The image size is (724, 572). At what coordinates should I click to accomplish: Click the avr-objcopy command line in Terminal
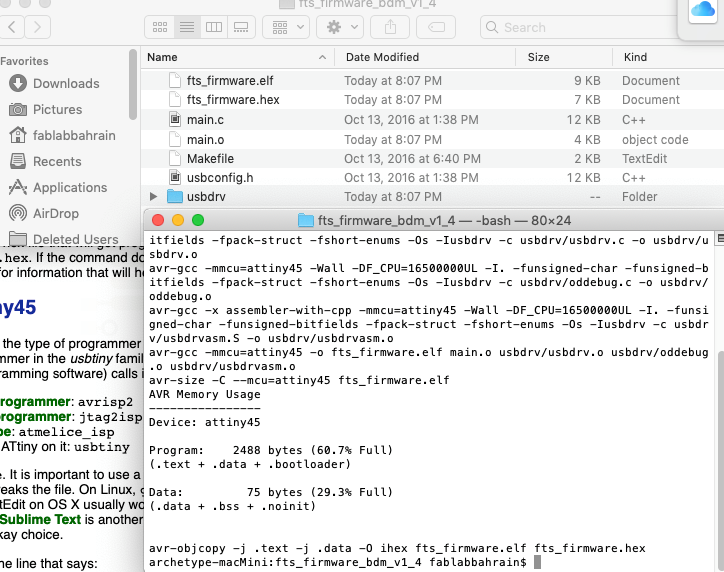point(397,548)
